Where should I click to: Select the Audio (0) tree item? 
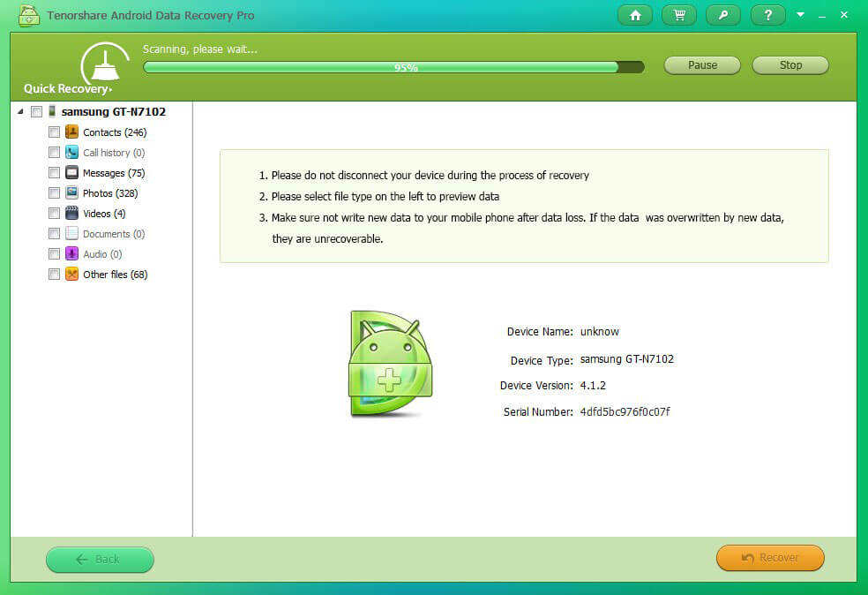tap(102, 254)
